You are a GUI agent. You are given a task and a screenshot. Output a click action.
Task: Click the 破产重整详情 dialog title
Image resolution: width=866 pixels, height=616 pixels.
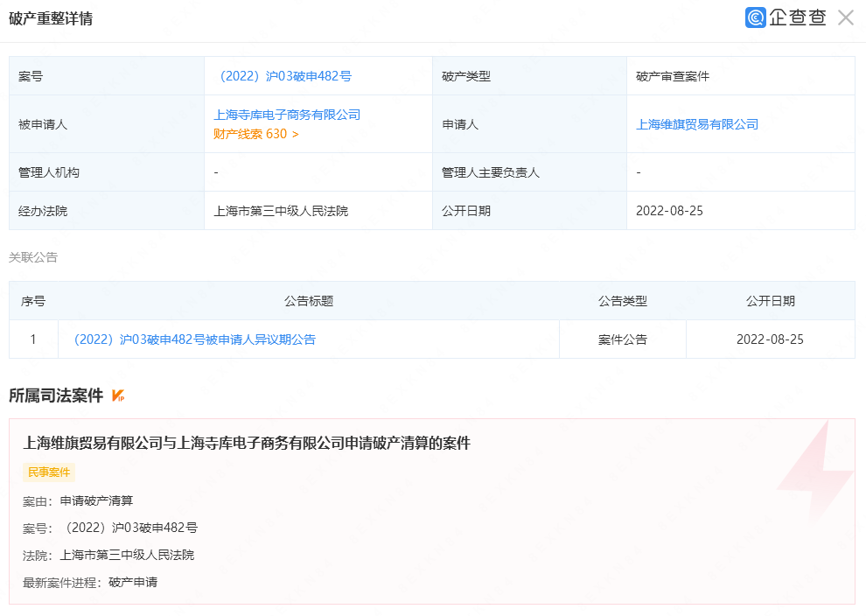(51, 18)
